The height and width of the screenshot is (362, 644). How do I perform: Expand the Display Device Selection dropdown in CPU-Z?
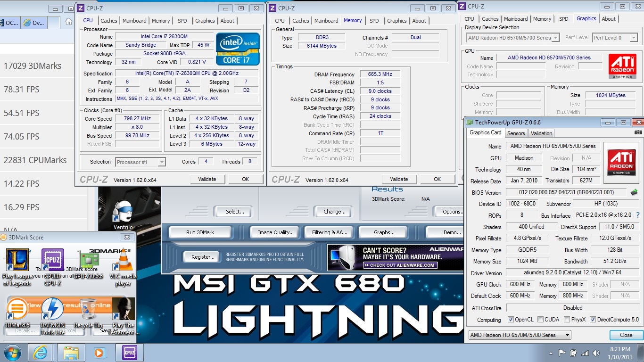[x=512, y=38]
